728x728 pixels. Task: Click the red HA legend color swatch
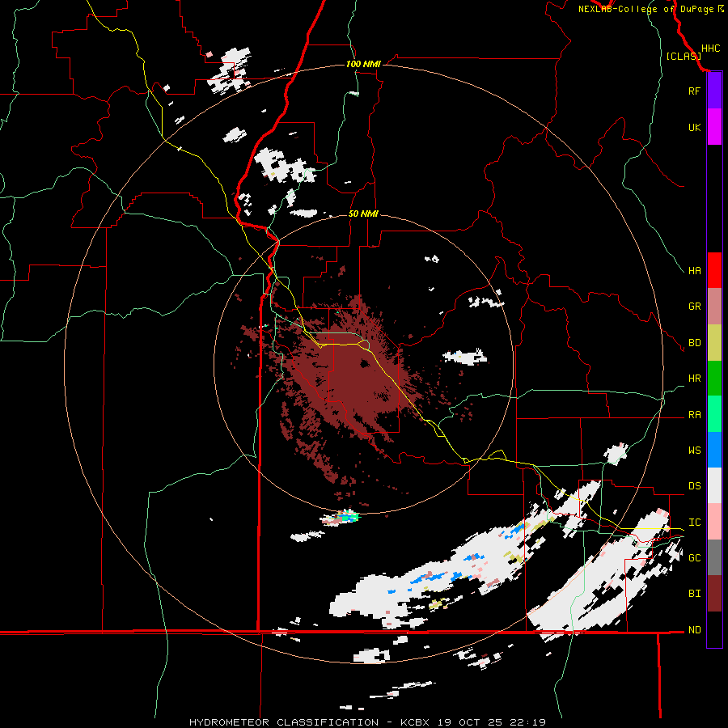click(x=714, y=270)
